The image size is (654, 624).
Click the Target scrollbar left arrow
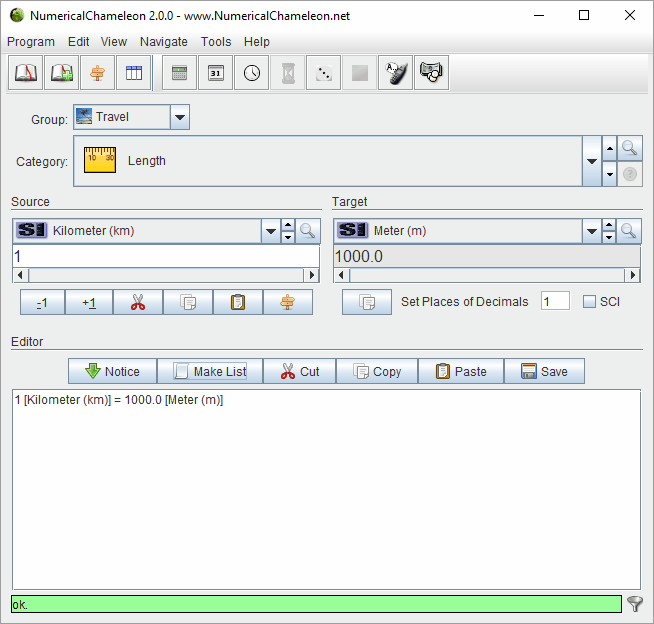tap(342, 275)
